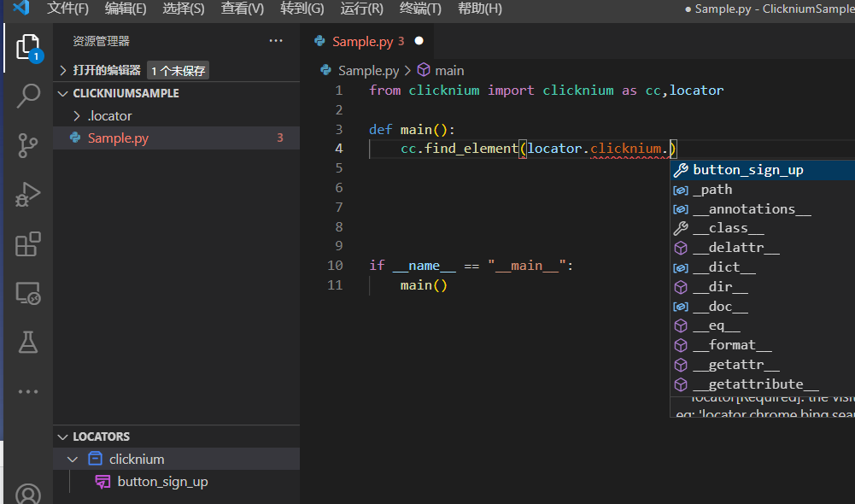Choose __doc__ autocomplete suggestion
This screenshot has width=855, height=504.
[762, 307]
